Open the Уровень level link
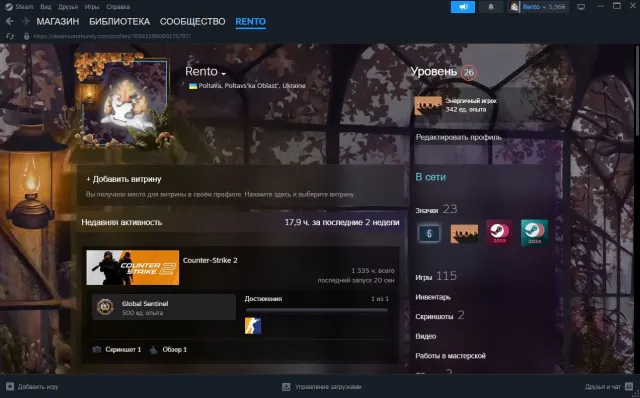 coord(433,72)
